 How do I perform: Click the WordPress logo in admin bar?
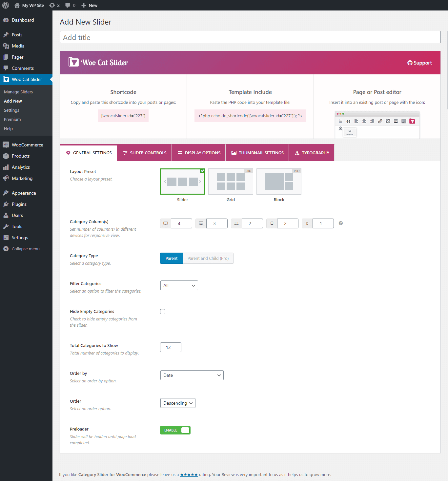click(6, 5)
